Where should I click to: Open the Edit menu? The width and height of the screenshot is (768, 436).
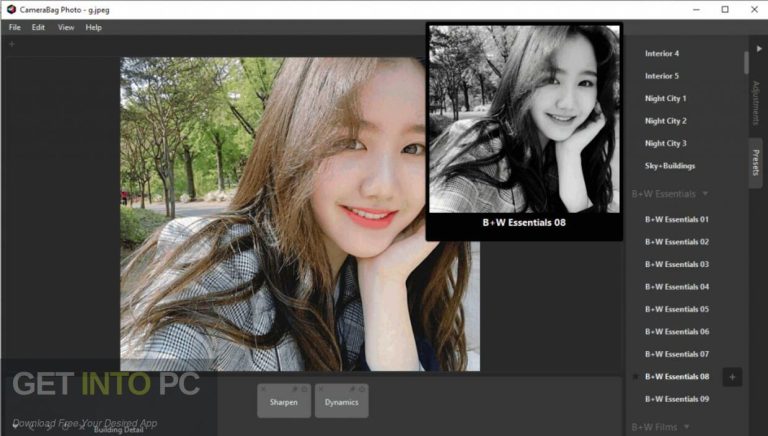click(x=38, y=27)
